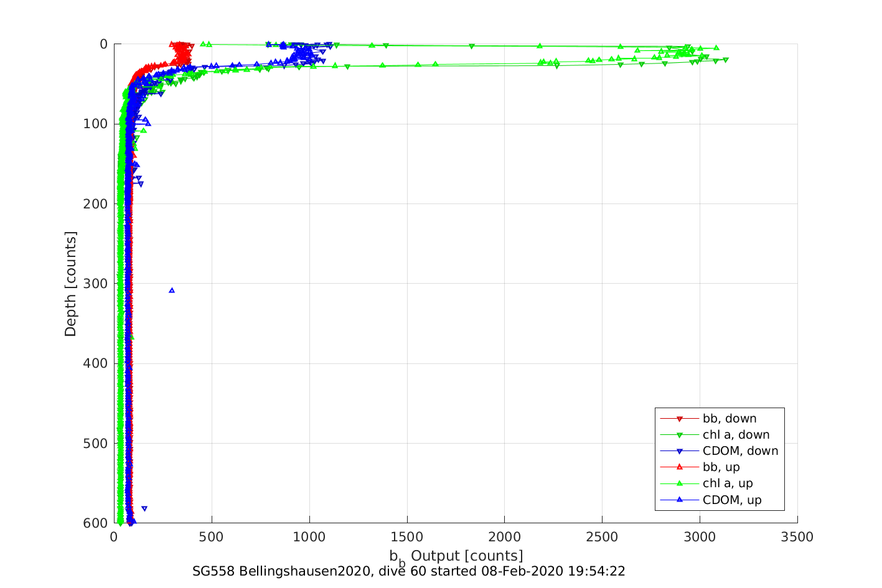Click the 'Depth [counts]' y-axis label
The width and height of the screenshot is (882, 588).
pos(70,284)
